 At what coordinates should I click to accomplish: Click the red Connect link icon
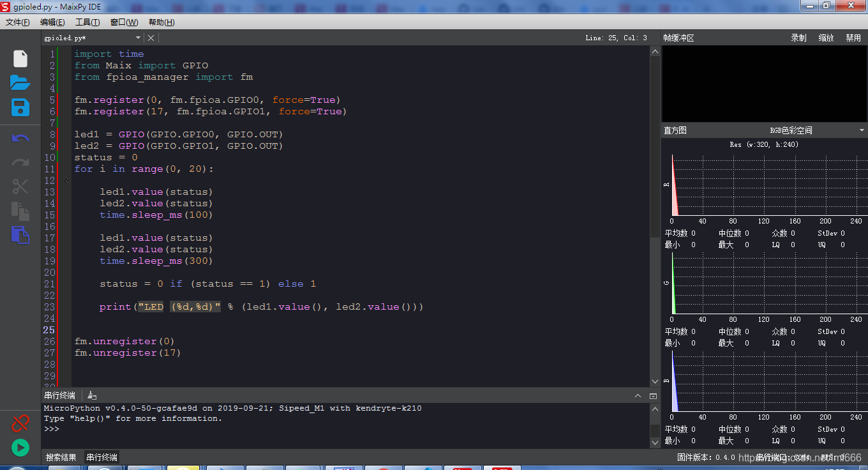tap(20, 423)
